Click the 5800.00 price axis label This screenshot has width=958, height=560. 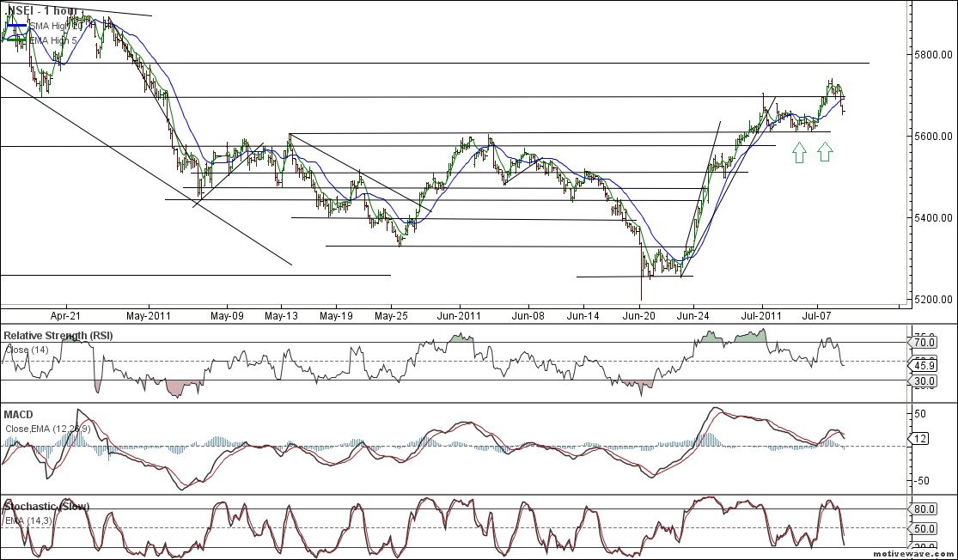[x=931, y=54]
